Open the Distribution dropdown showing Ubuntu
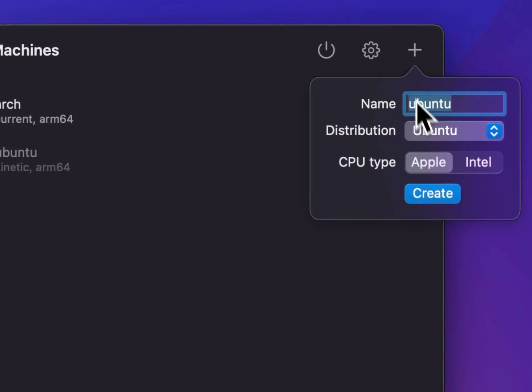532x392 pixels. tap(454, 131)
